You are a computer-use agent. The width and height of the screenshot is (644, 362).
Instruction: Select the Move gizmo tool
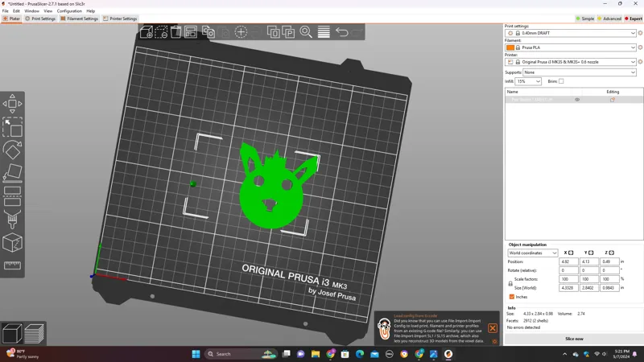12,104
